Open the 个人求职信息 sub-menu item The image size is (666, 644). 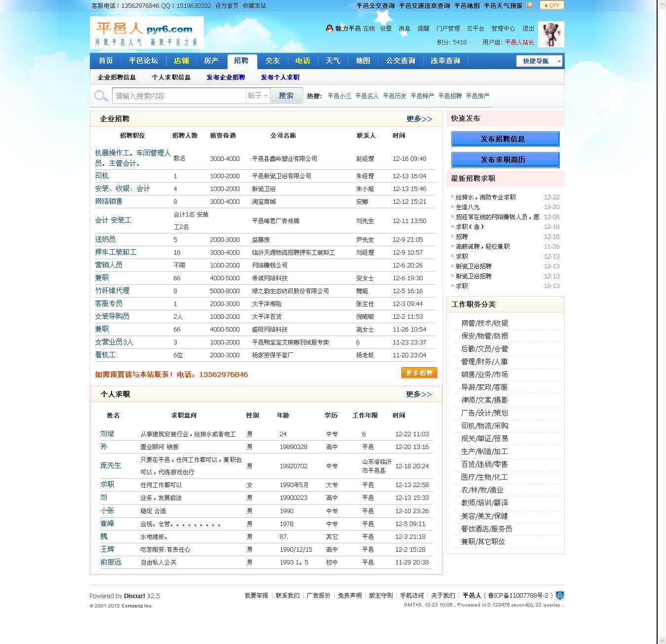pos(171,77)
